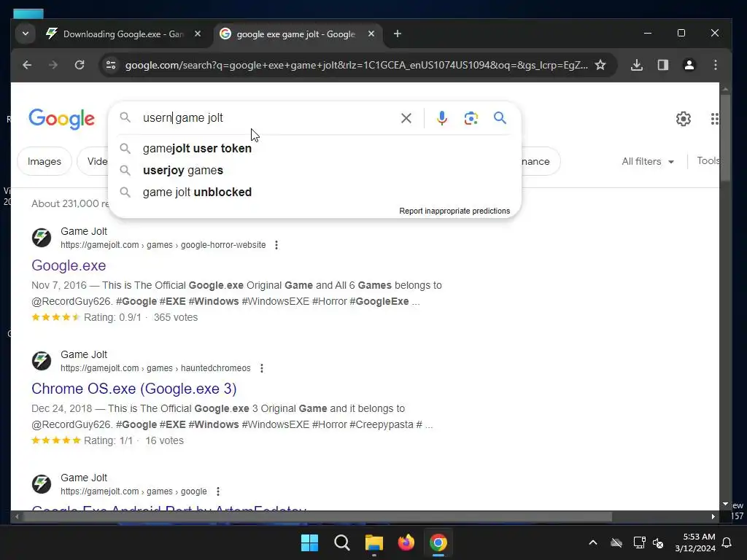Select the Images filter chip

44,161
